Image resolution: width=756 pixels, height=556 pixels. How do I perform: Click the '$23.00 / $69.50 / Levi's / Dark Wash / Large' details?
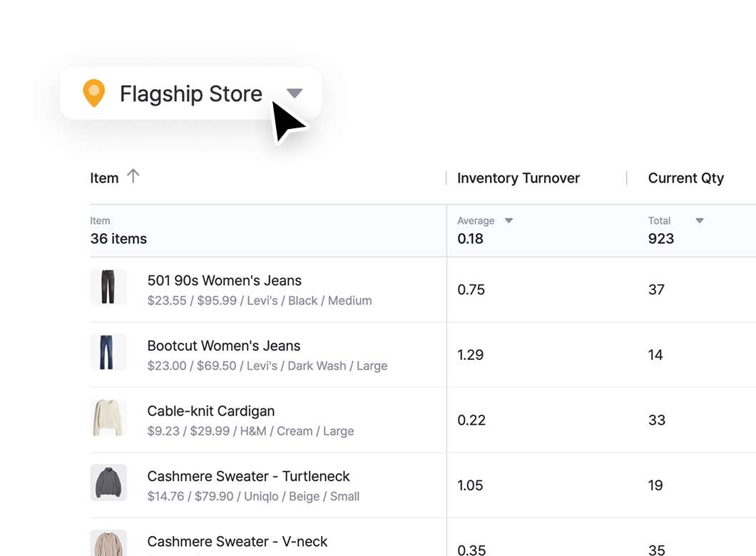267,366
